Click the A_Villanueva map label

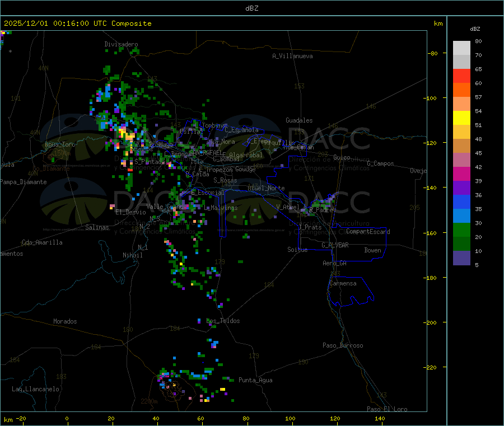point(292,56)
